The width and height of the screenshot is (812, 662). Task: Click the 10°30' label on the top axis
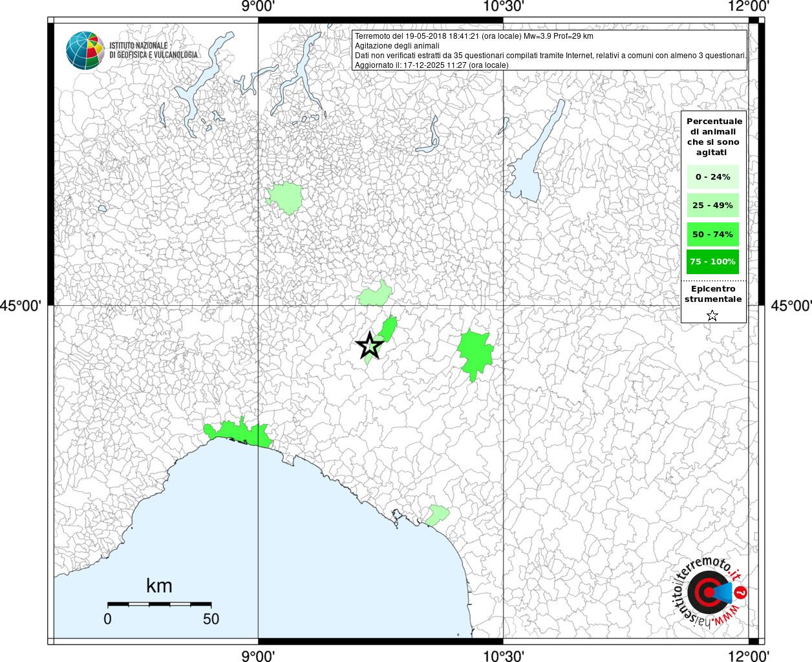[x=503, y=6]
